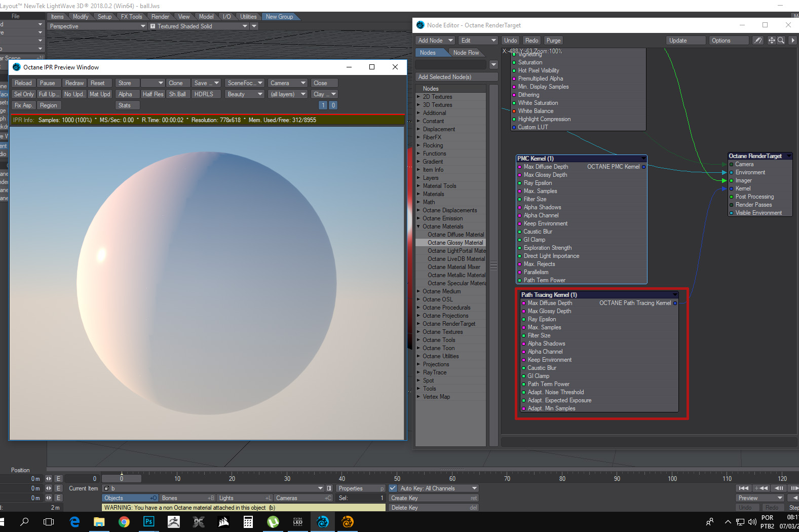Click the Kernel input connector on RenderTarget
The image size is (799, 532).
731,188
